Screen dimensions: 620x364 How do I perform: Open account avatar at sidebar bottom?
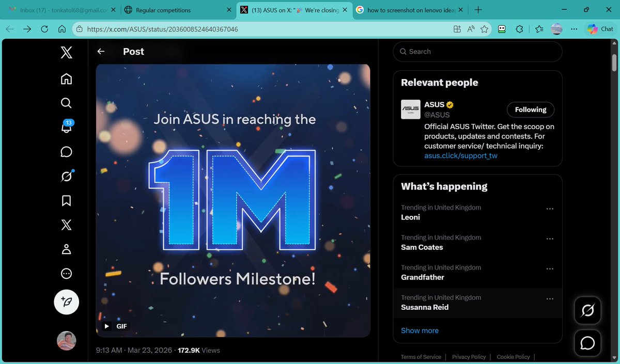point(66,341)
